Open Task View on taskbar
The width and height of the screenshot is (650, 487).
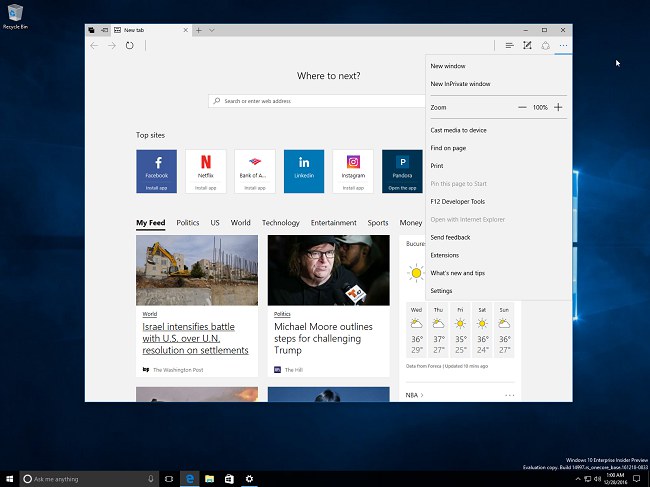169,479
